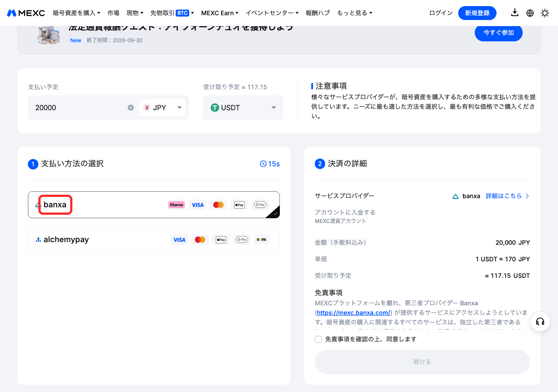Toggle light/dark theme sun icon
The image size is (558, 392).
(x=545, y=13)
